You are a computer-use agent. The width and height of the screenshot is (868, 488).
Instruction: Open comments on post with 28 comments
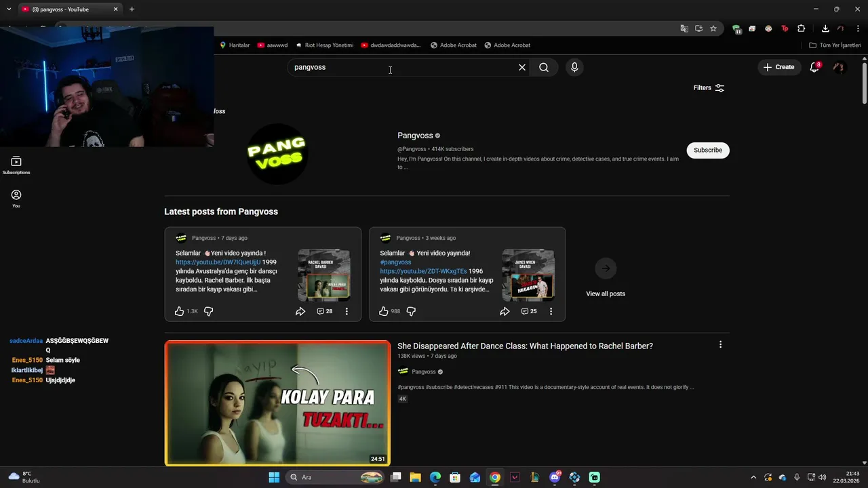coord(325,311)
